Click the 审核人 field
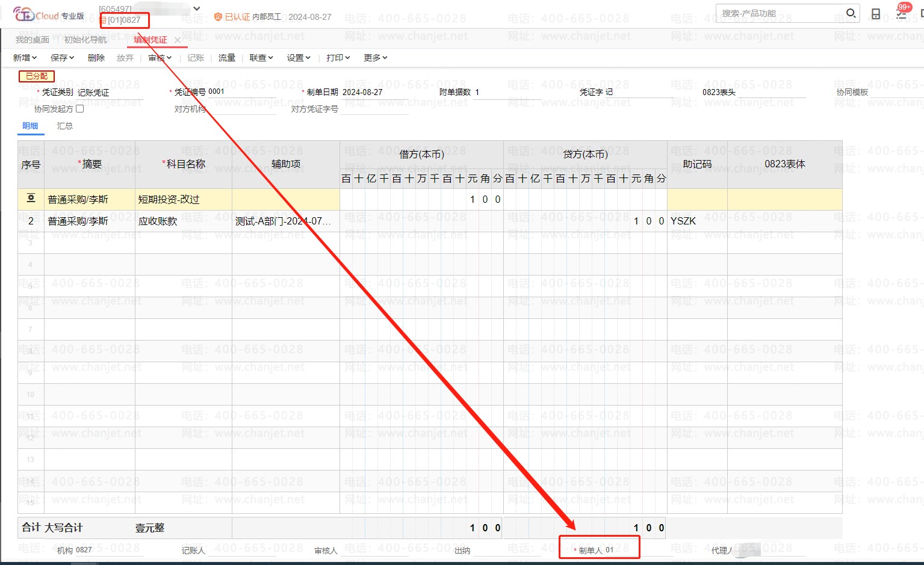The image size is (924, 565). click(374, 550)
